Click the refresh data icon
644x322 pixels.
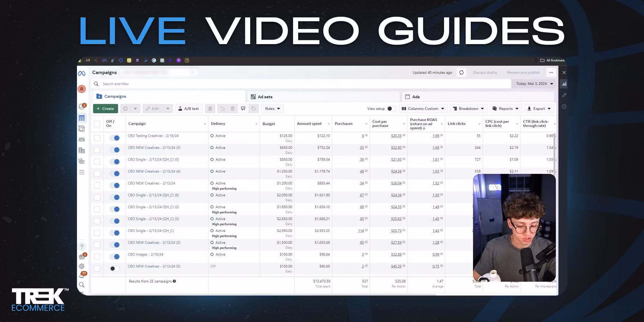coord(461,72)
